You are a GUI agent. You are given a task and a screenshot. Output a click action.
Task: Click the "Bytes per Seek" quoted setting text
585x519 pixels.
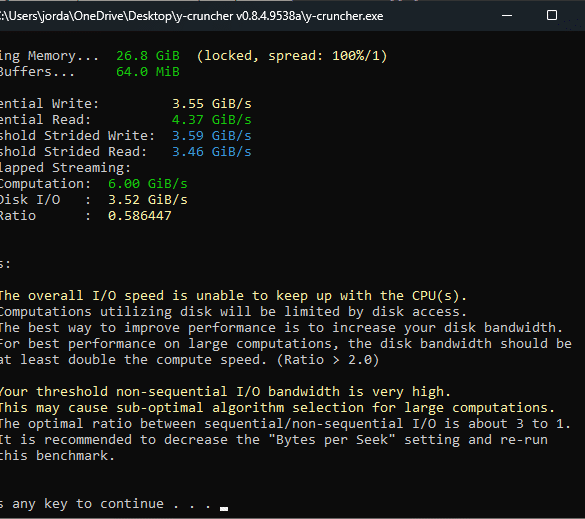click(x=332, y=440)
